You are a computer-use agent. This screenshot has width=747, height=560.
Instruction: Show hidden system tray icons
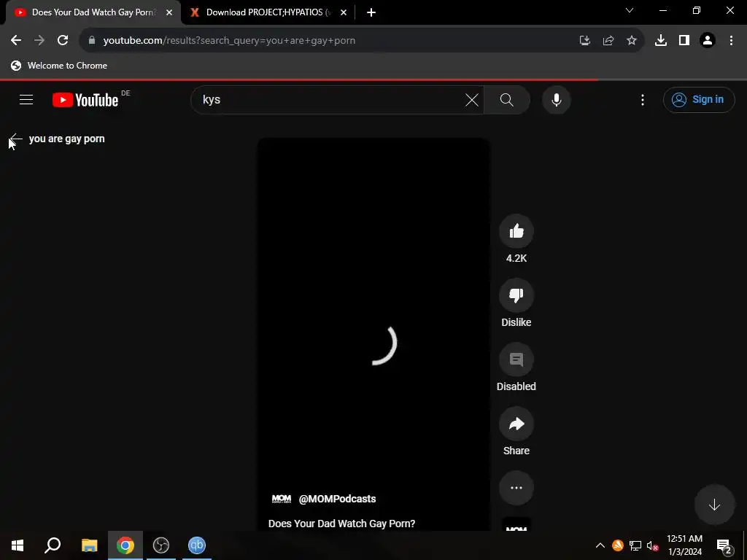(600, 545)
